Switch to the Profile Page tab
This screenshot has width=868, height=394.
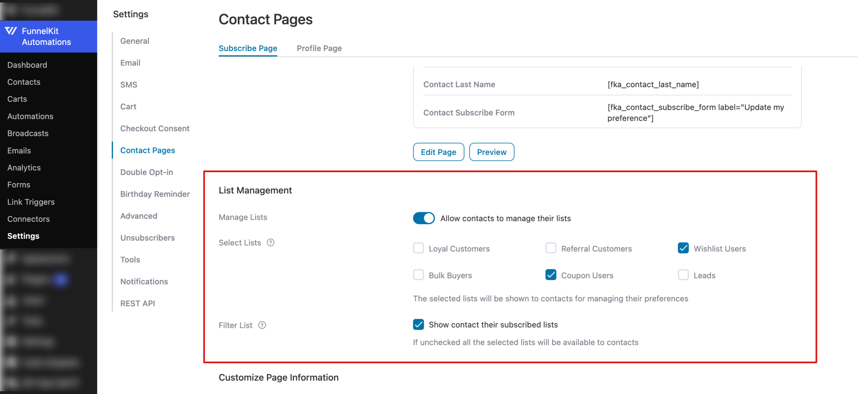tap(319, 48)
